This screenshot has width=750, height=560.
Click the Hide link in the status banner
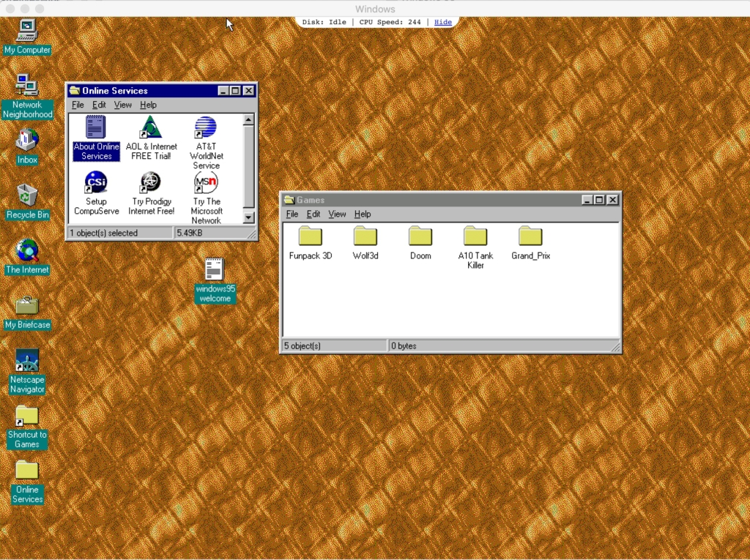442,22
